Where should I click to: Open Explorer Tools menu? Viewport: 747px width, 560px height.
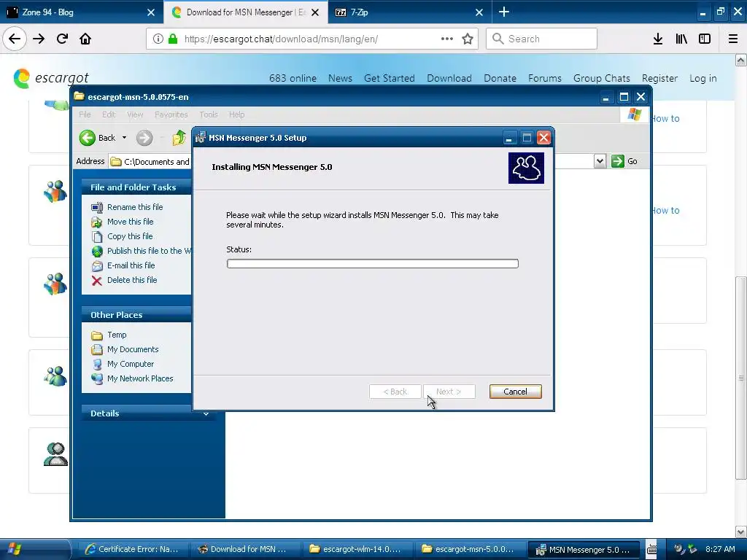click(208, 114)
